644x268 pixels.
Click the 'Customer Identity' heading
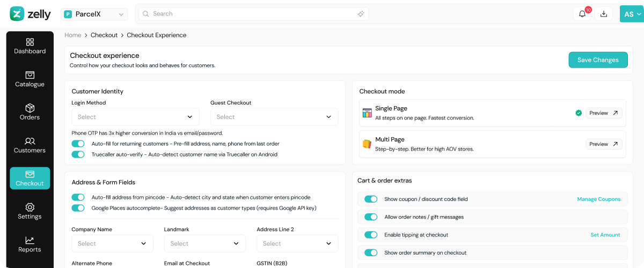pyautogui.click(x=97, y=92)
